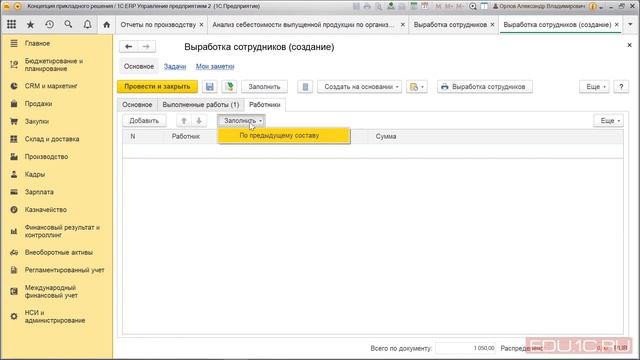This screenshot has height=360, width=640.
Task: Toggle the panel layout icon in title bar
Action: click(484, 6)
